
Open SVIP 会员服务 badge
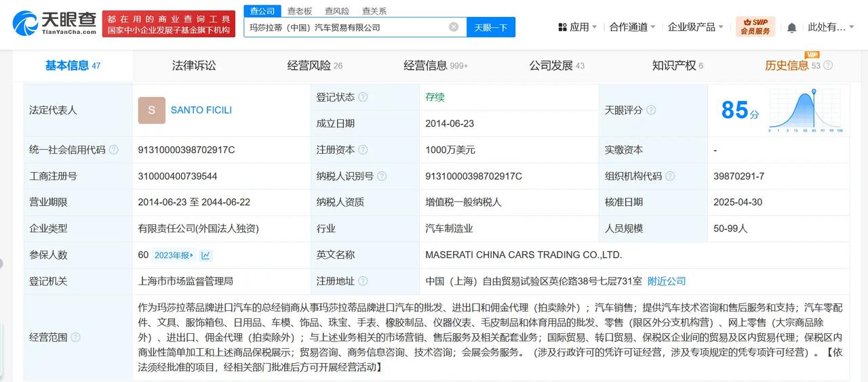point(755,27)
